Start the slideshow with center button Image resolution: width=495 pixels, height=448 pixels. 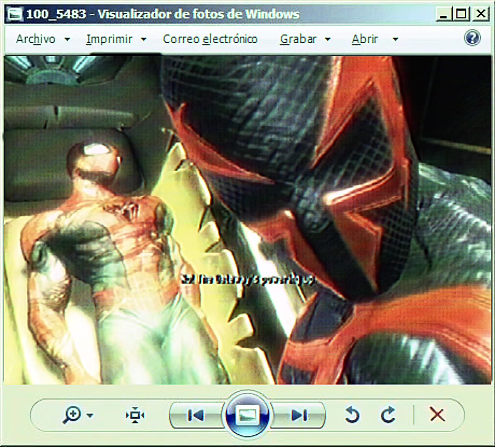(247, 415)
